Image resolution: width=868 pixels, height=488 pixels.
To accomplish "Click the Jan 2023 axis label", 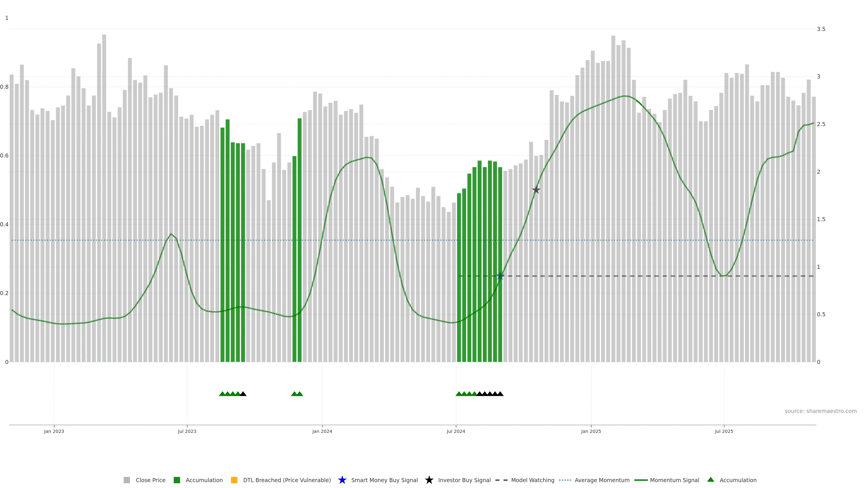I will pyautogui.click(x=54, y=431).
